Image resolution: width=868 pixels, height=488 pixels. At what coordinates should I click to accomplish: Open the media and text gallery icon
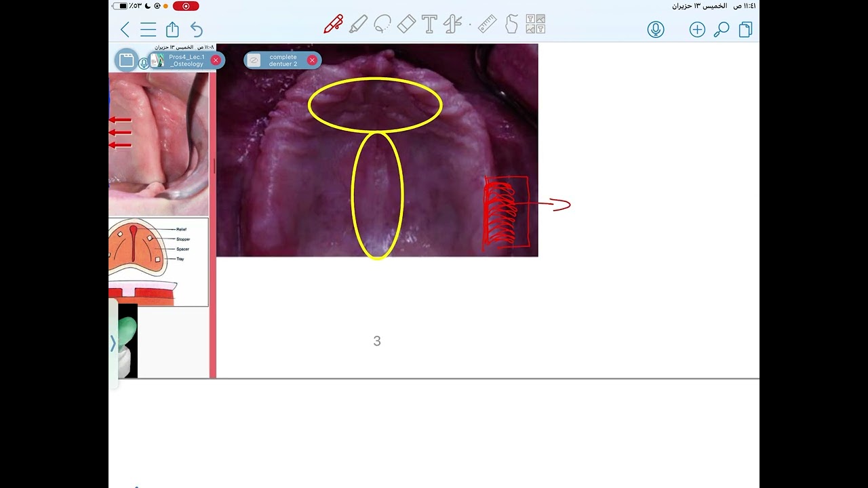(536, 25)
